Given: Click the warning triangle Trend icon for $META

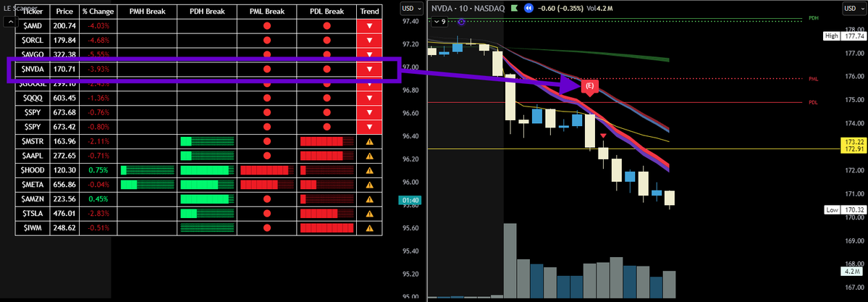Looking at the screenshot, I should [x=369, y=185].
